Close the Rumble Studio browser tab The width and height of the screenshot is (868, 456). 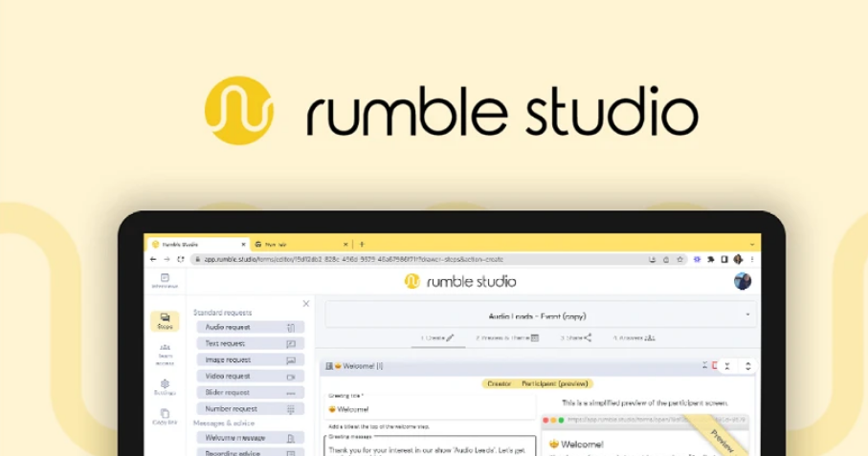tap(243, 245)
